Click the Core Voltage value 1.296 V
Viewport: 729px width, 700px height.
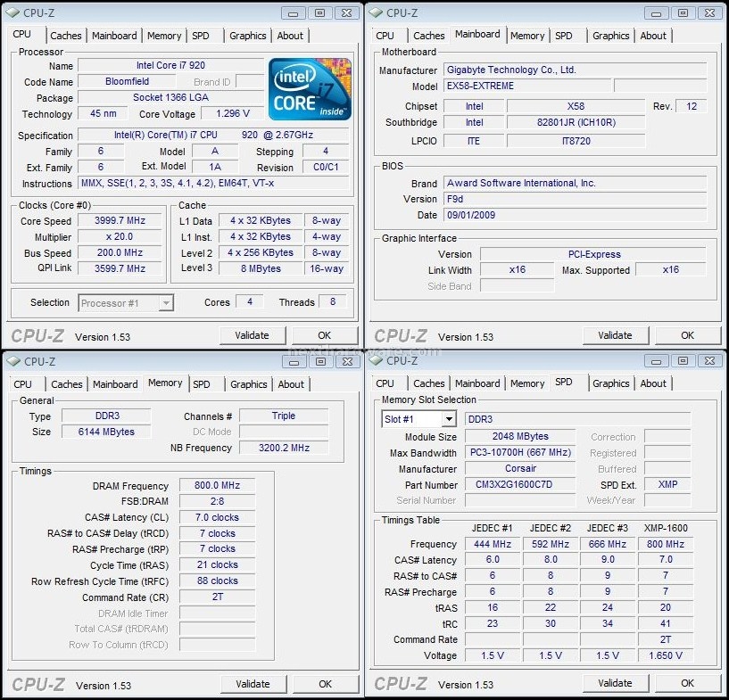tap(233, 114)
